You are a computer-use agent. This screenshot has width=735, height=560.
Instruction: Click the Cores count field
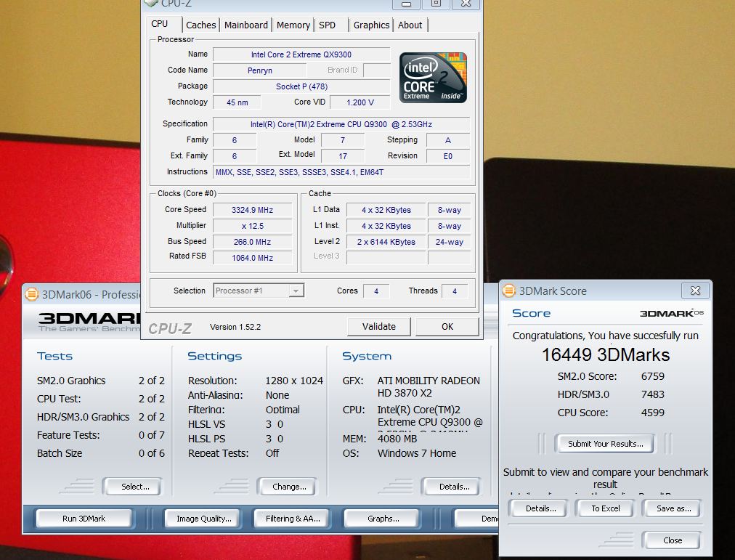coord(376,291)
